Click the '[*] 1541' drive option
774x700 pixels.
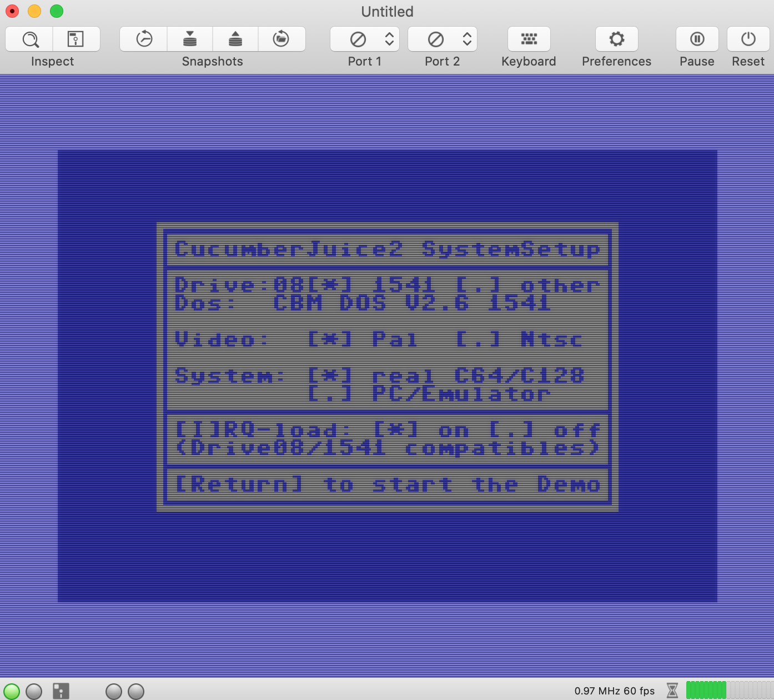[x=371, y=284]
